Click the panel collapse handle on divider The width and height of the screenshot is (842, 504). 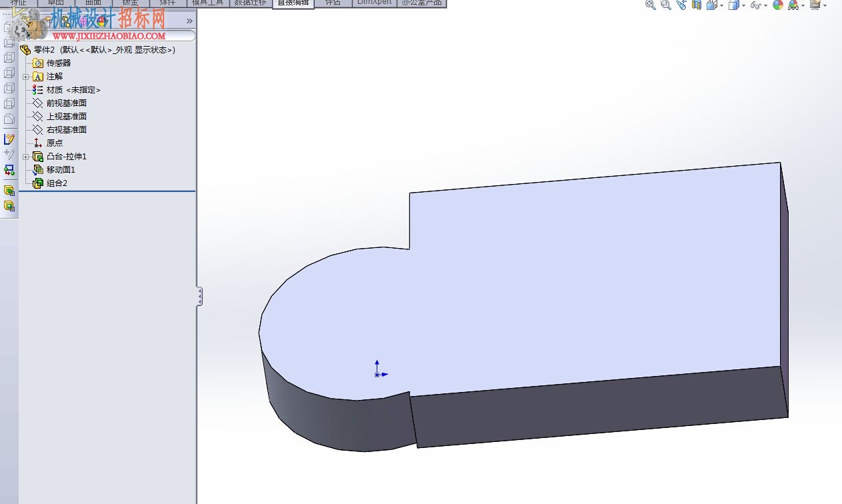[x=199, y=297]
